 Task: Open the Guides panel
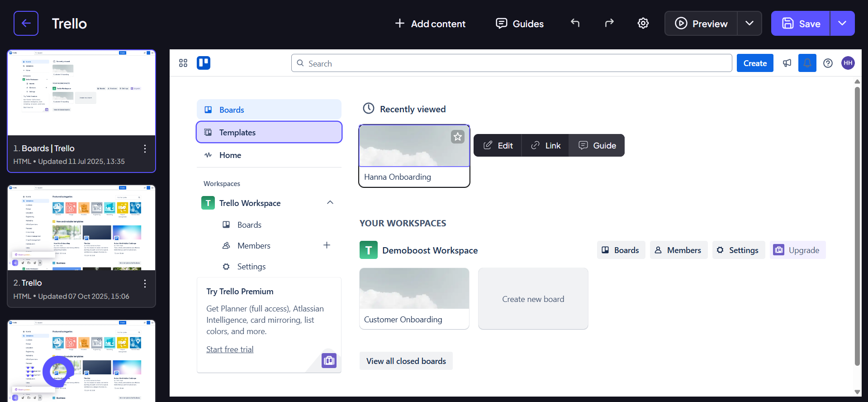click(x=520, y=24)
